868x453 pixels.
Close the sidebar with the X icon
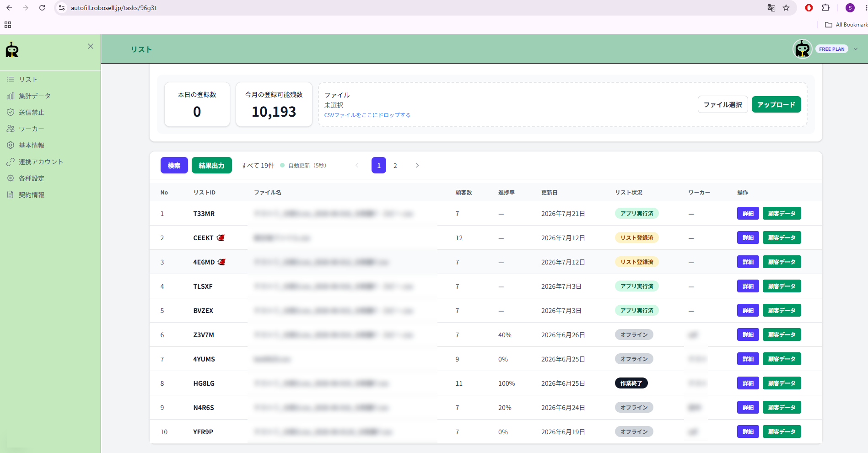[x=91, y=46]
